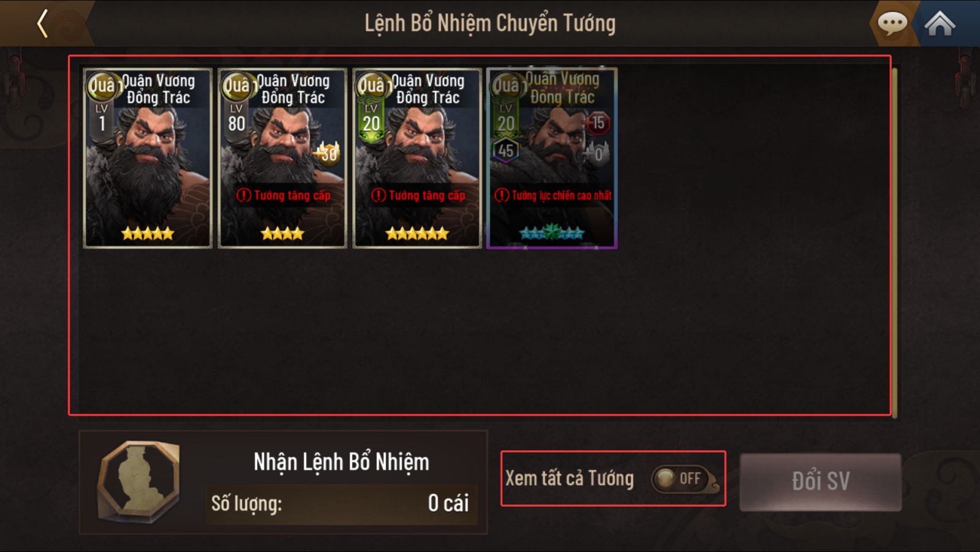Image resolution: width=980 pixels, height=552 pixels.
Task: Click the Nhận Lệnh Bổ Nhiệm label
Action: pos(341,462)
